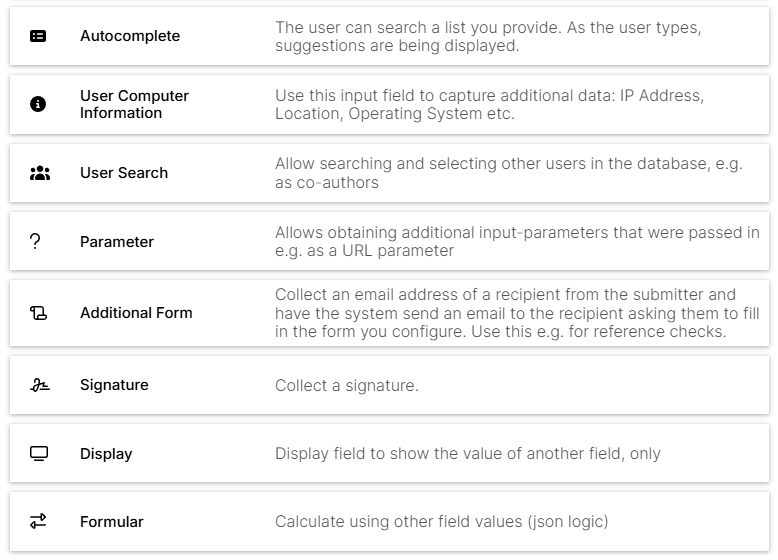Viewport: 778px width, 560px height.
Task: Click the Autocomplete list icon
Action: point(38,36)
